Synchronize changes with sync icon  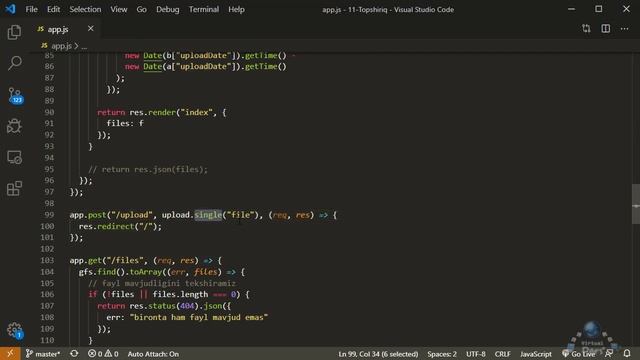tap(74, 353)
